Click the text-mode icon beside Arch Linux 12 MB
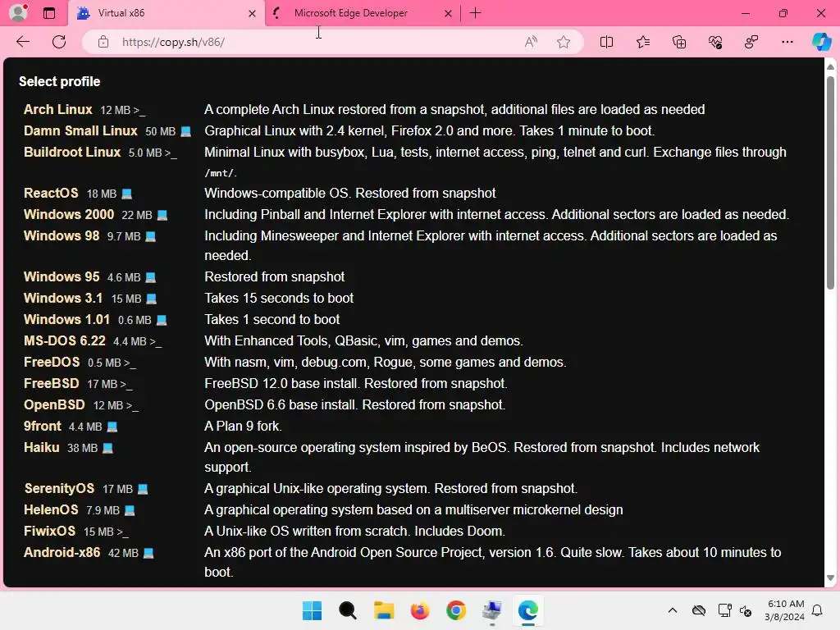The height and width of the screenshot is (630, 840). pos(139,110)
